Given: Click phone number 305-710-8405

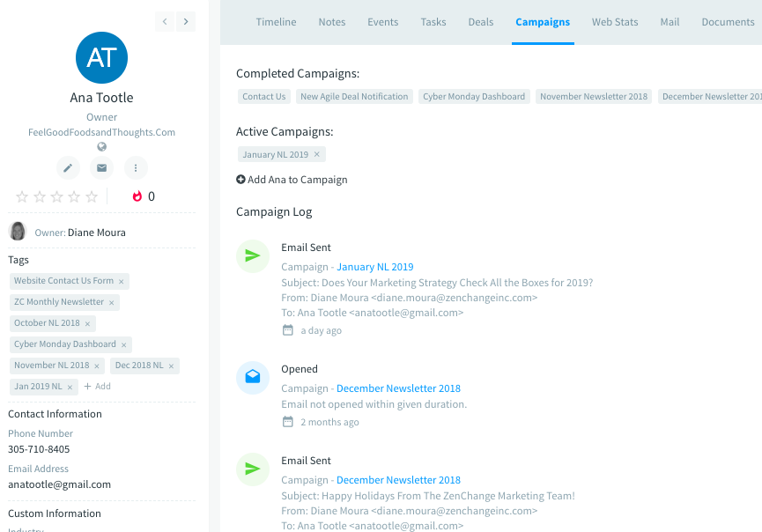Looking at the screenshot, I should tap(39, 449).
